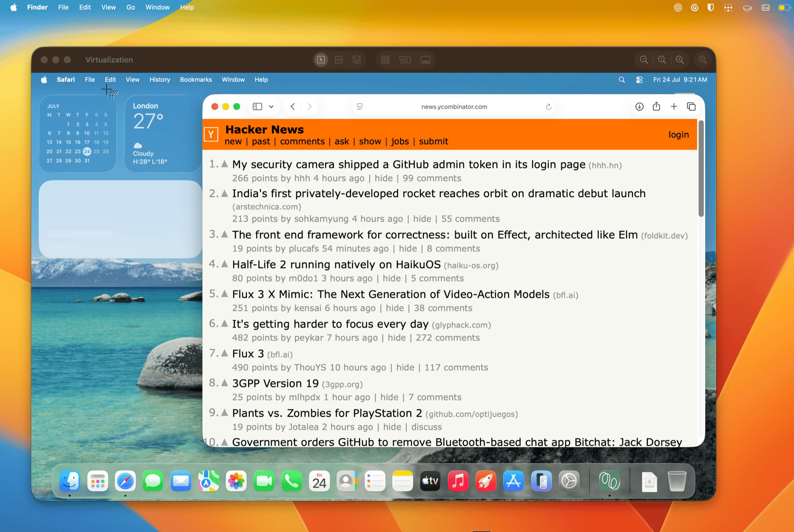This screenshot has width=794, height=532.
Task: Click the Y logo of Hacker News
Action: click(x=211, y=135)
